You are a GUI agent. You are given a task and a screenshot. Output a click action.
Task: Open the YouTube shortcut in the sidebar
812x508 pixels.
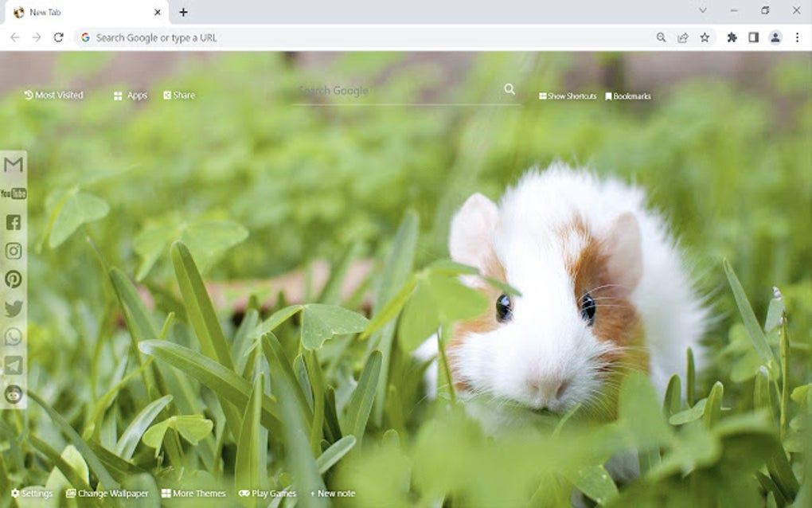tap(14, 193)
